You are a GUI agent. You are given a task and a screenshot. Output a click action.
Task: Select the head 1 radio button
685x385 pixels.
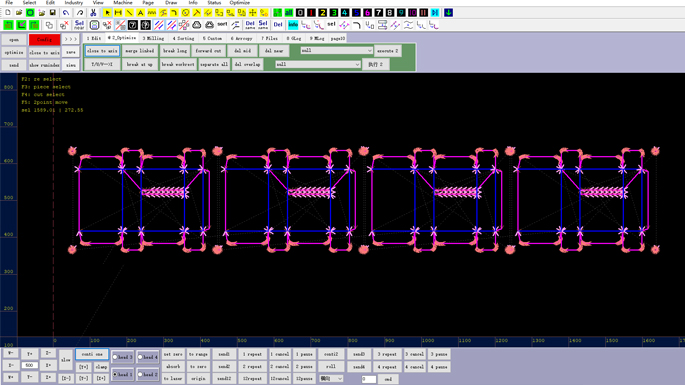[x=115, y=375]
